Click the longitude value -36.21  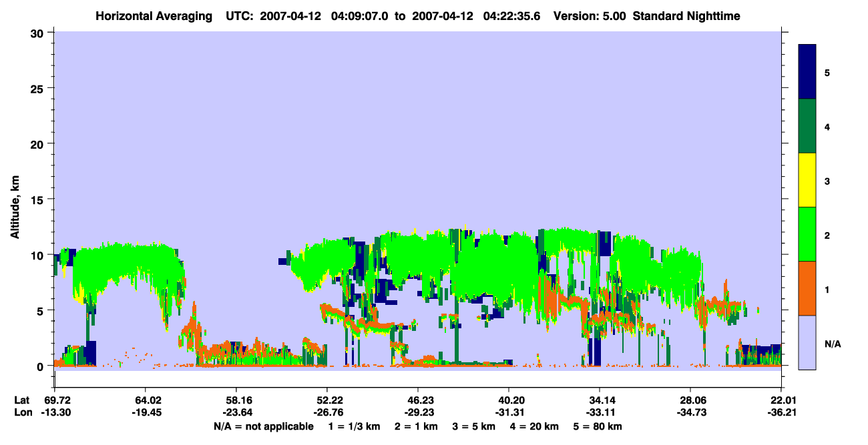(x=781, y=413)
